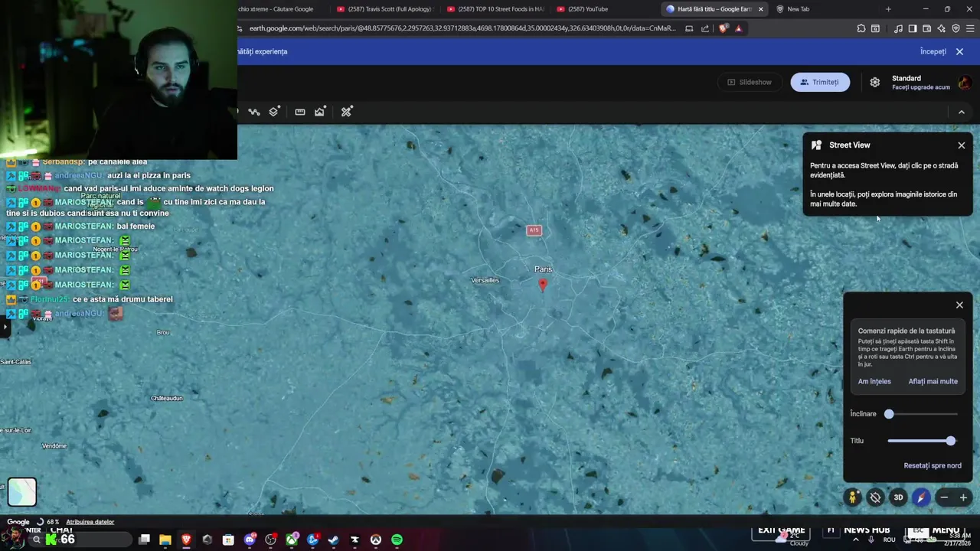The width and height of the screenshot is (980, 551).
Task: Dismiss the blue experience banner
Action: [x=959, y=51]
